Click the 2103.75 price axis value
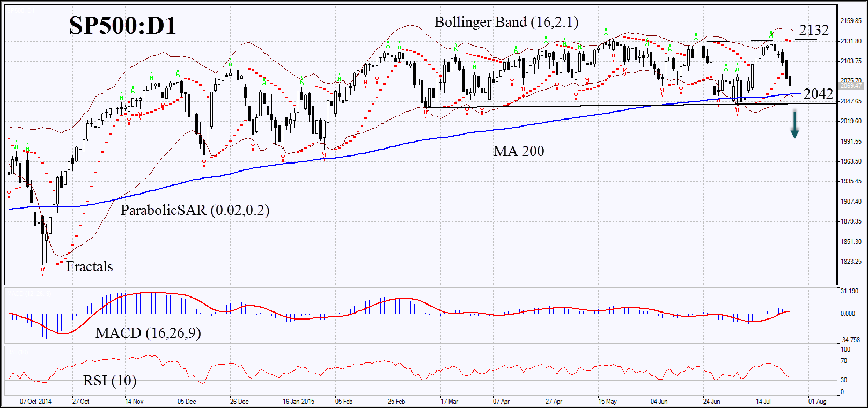 (x=851, y=61)
